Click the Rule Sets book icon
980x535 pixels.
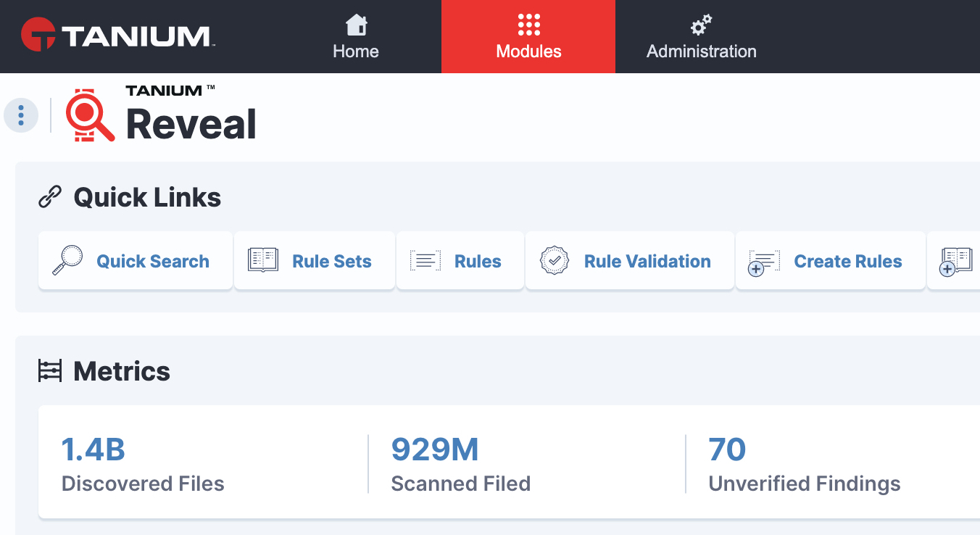coord(263,260)
